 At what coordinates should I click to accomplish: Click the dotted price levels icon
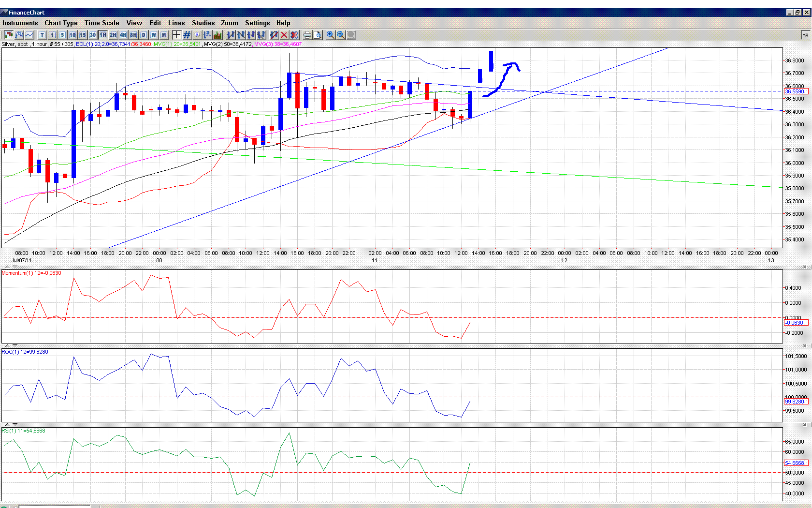coord(207,35)
